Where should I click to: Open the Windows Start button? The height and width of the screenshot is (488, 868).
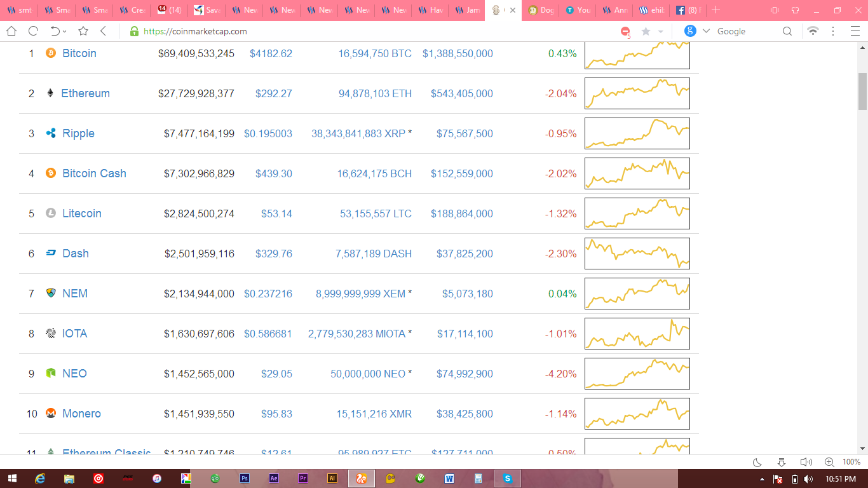coord(12,478)
